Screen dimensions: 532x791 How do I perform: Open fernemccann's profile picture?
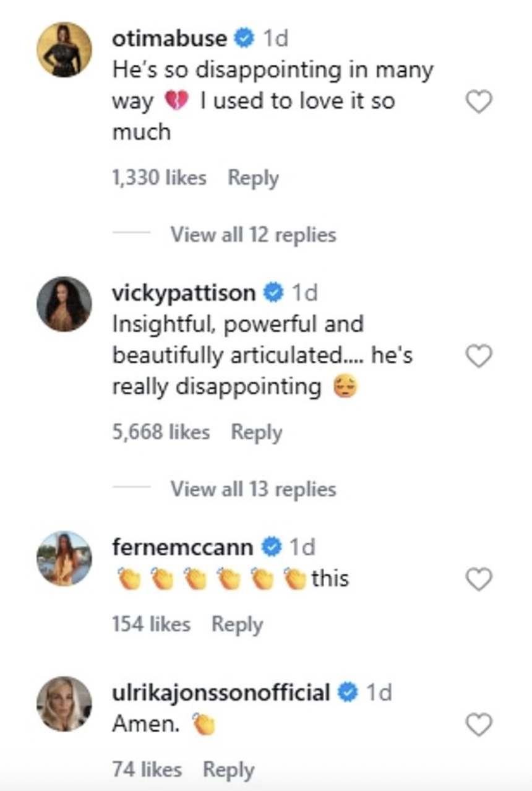pyautogui.click(x=64, y=558)
